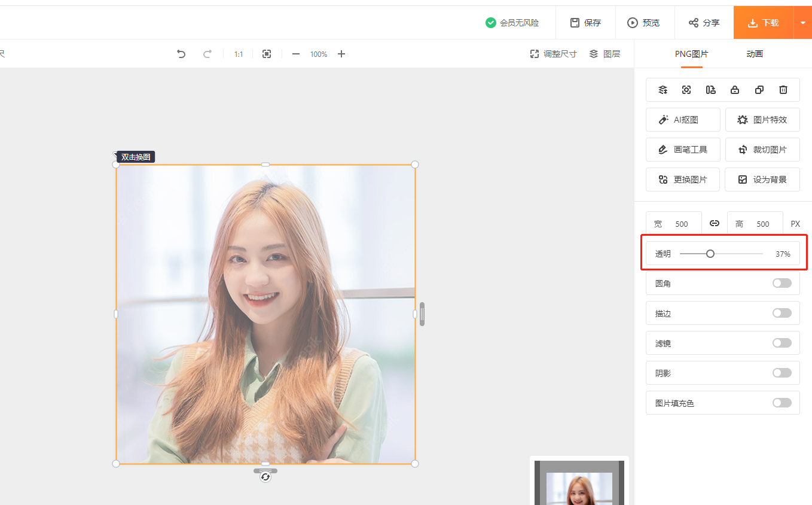Click the lock icon for the image
Viewport: 812px width, 505px height.
tap(735, 90)
